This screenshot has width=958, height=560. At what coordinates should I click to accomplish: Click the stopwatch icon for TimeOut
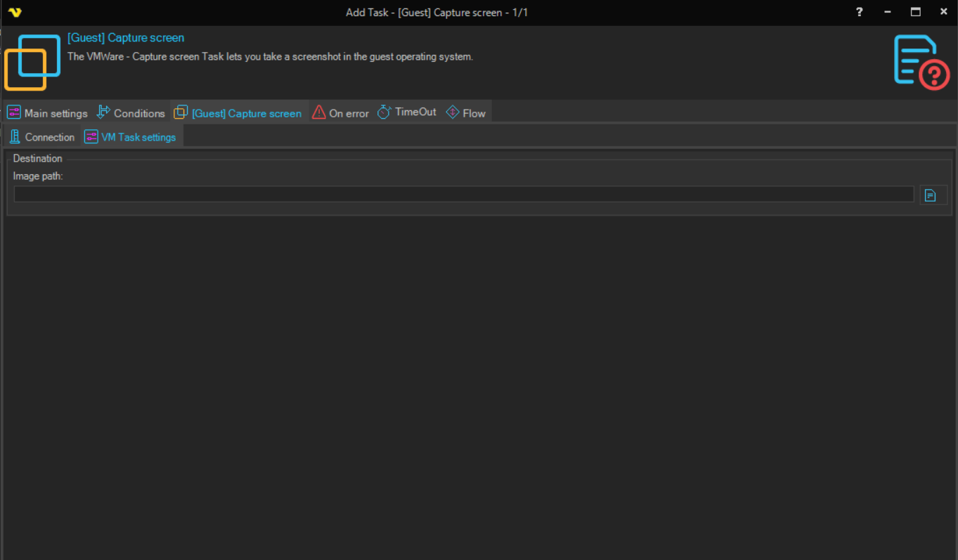384,112
